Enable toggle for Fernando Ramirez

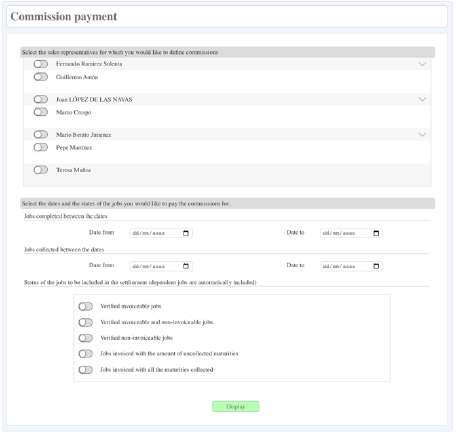pyautogui.click(x=41, y=64)
